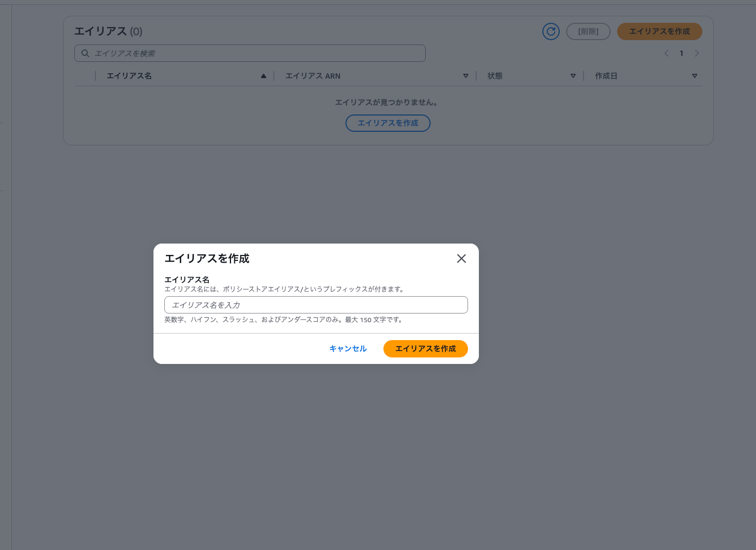The height and width of the screenshot is (550, 756).
Task: Select page 1 in pagination
Action: point(682,53)
